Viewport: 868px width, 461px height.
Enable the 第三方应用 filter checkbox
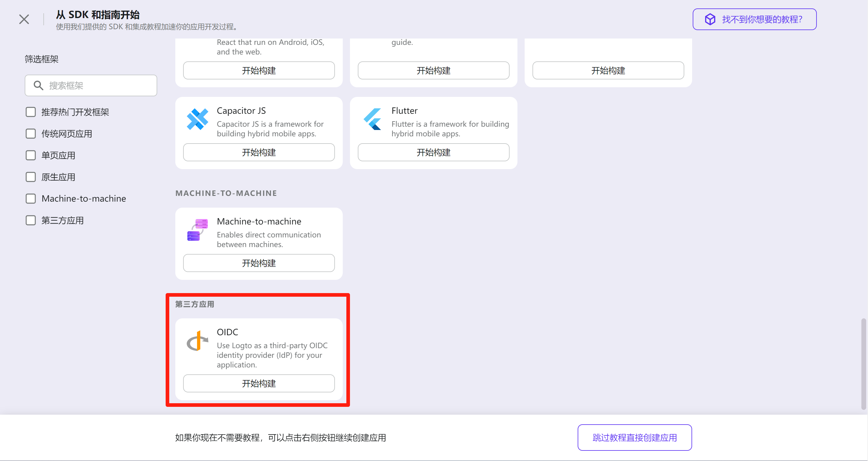(x=31, y=220)
